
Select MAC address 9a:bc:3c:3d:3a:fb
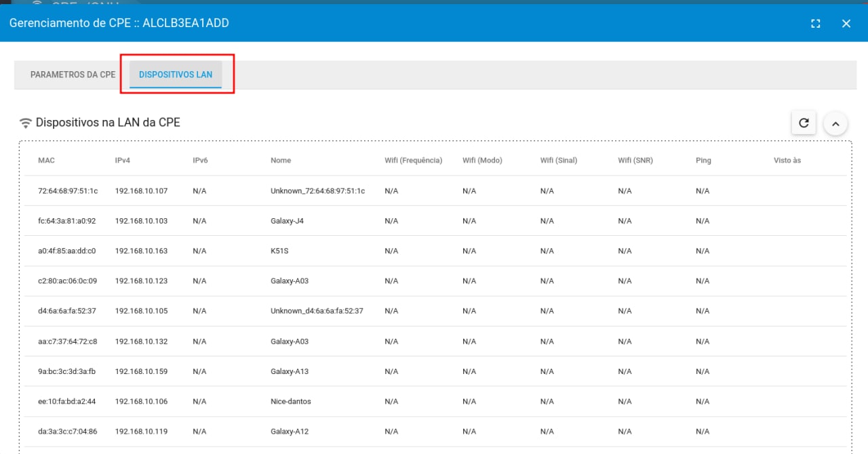click(x=67, y=371)
